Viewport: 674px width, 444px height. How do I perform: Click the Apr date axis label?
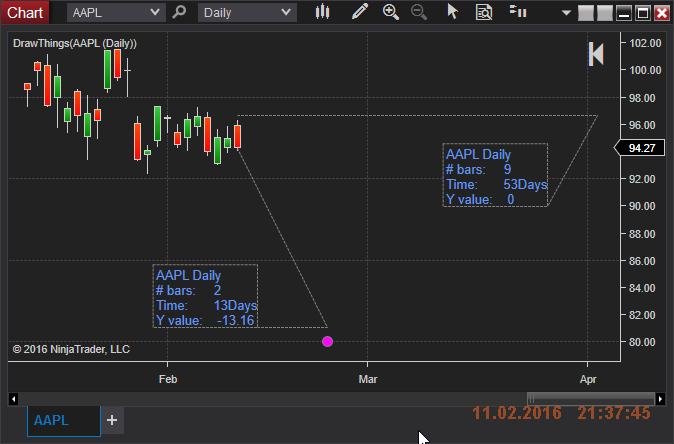588,379
